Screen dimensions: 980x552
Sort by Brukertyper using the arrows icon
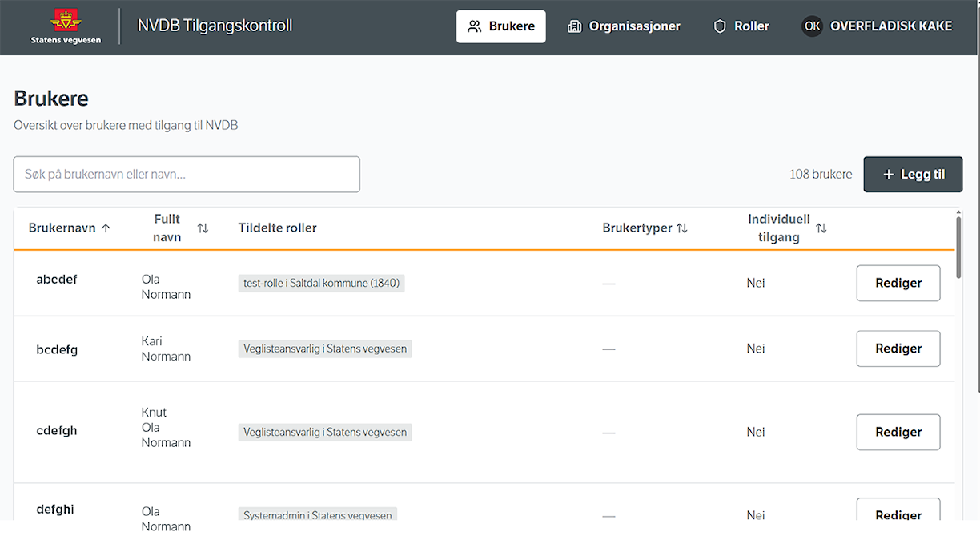[x=682, y=228]
